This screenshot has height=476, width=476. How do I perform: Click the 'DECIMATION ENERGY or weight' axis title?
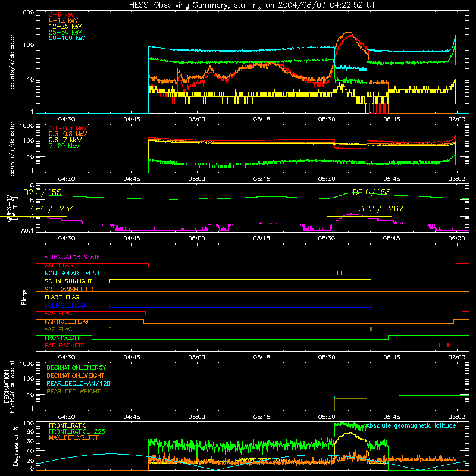pos(9,387)
